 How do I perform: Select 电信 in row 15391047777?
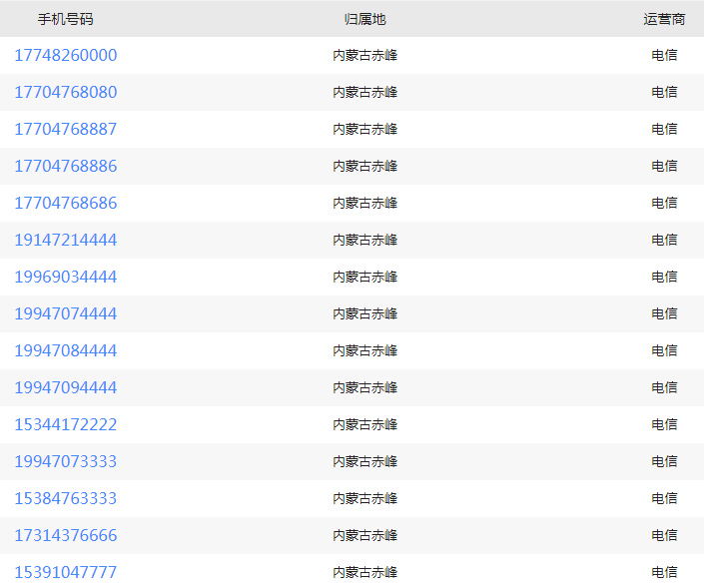(x=664, y=572)
